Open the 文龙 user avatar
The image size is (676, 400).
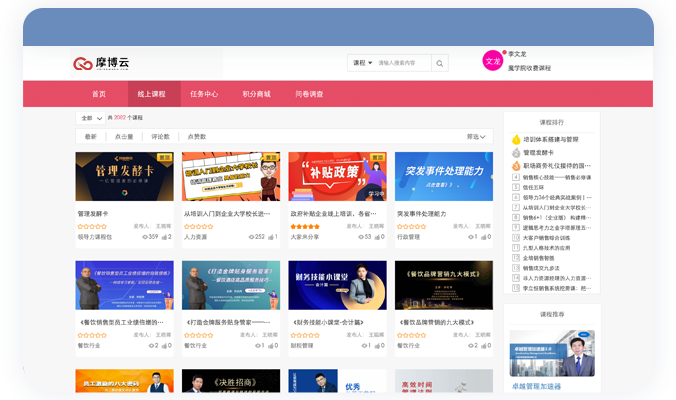click(492, 61)
